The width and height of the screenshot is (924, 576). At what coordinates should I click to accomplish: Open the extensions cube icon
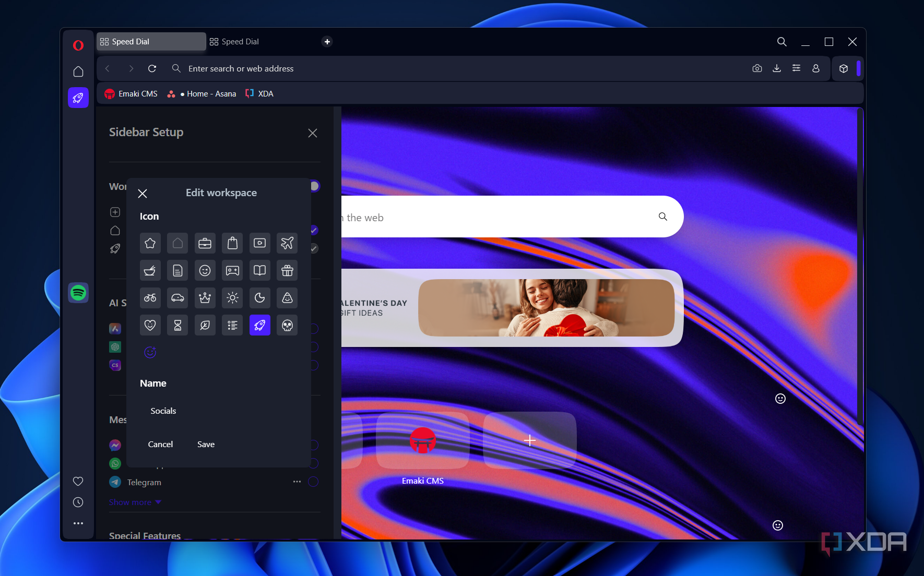click(x=844, y=68)
